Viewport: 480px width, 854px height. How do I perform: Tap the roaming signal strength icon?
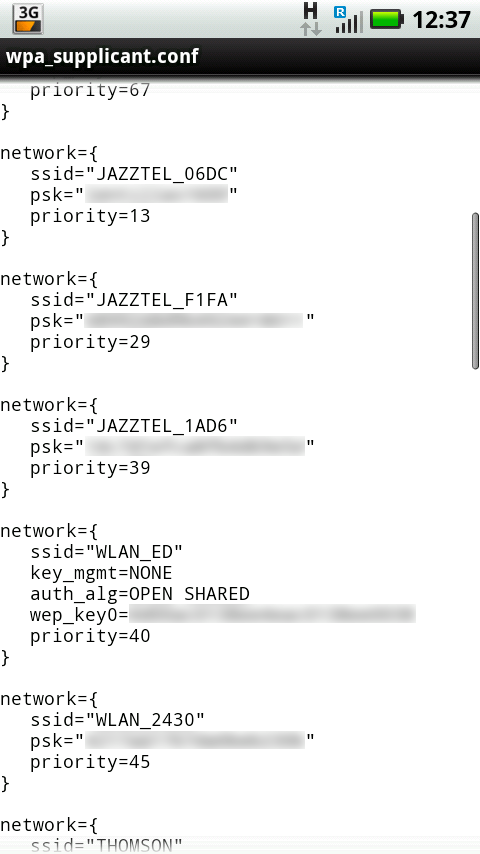pos(349,20)
